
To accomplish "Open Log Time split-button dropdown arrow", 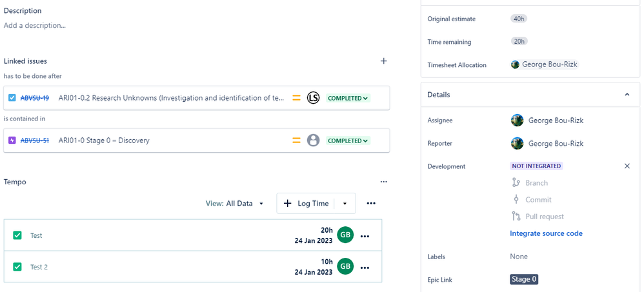I will tap(345, 204).
